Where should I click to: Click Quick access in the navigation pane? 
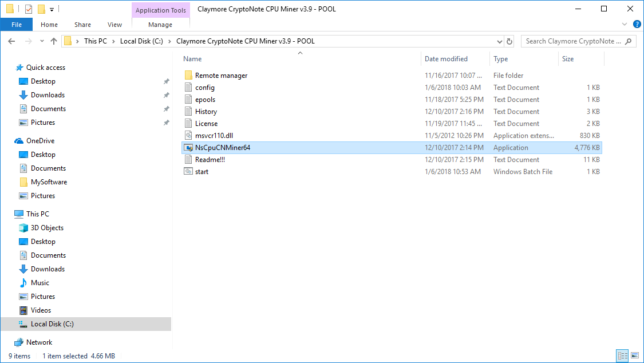[46, 68]
